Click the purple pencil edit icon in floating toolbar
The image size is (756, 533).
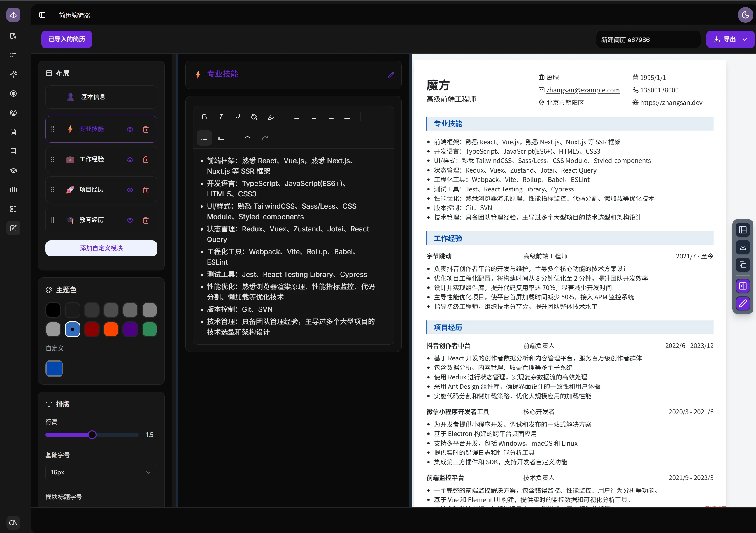pyautogui.click(x=743, y=303)
